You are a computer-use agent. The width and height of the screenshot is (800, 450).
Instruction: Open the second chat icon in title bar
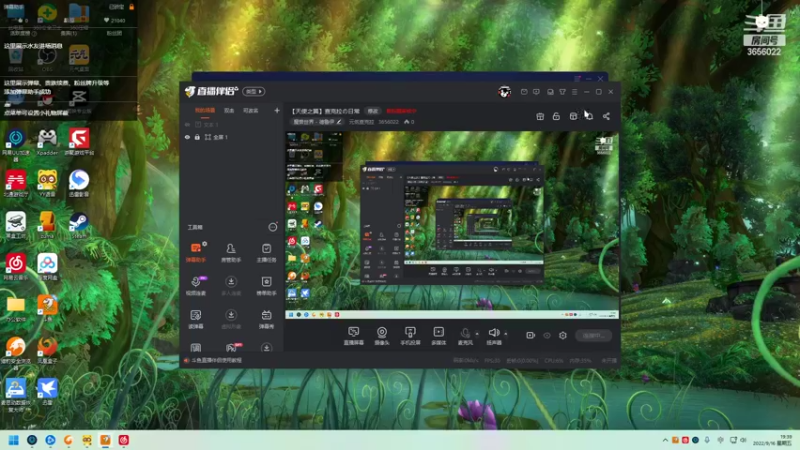[x=536, y=92]
